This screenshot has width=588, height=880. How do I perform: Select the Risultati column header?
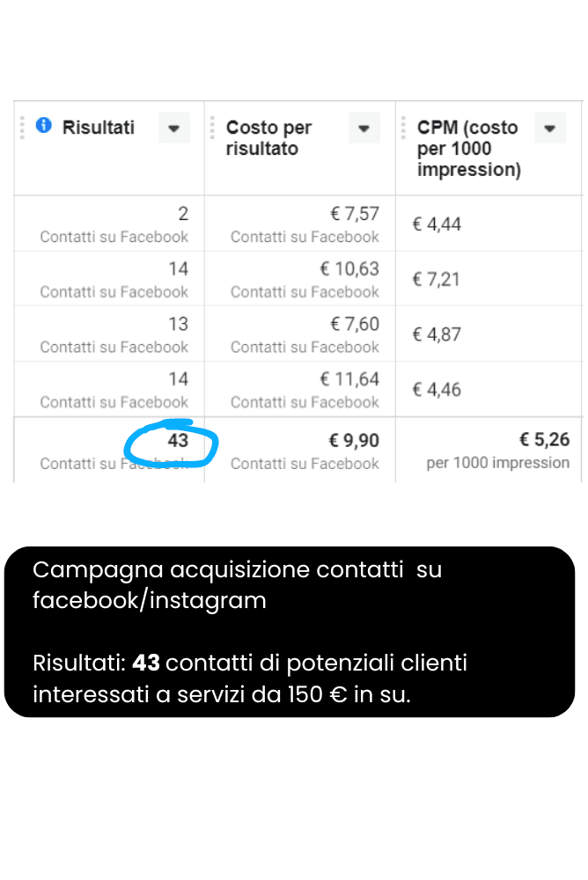(x=99, y=128)
